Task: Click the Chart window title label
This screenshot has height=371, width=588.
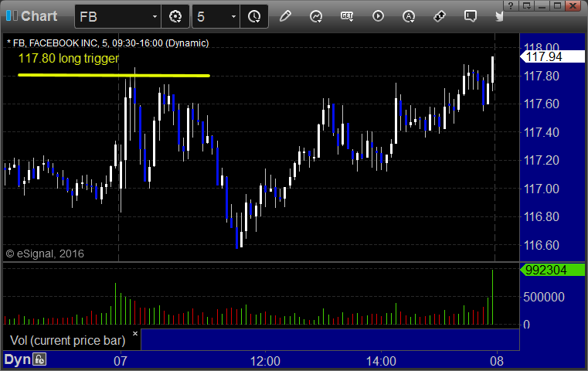Action: coord(39,16)
